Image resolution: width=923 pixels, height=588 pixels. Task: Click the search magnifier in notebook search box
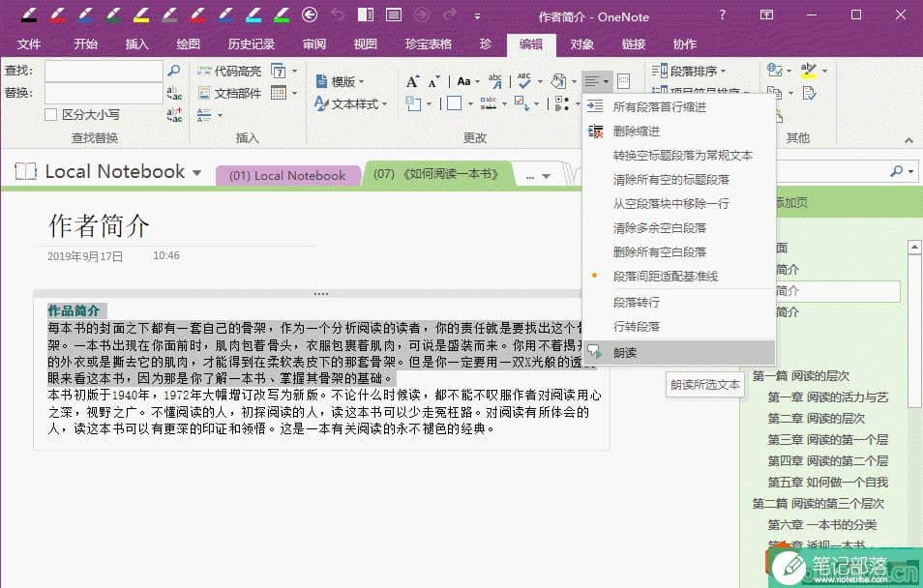pos(897,170)
